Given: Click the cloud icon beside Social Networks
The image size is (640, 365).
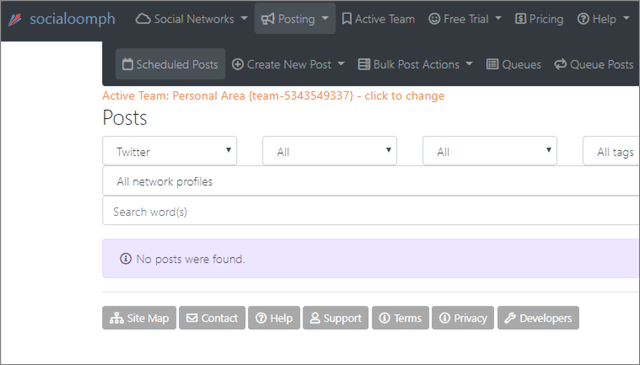Looking at the screenshot, I should [x=143, y=19].
